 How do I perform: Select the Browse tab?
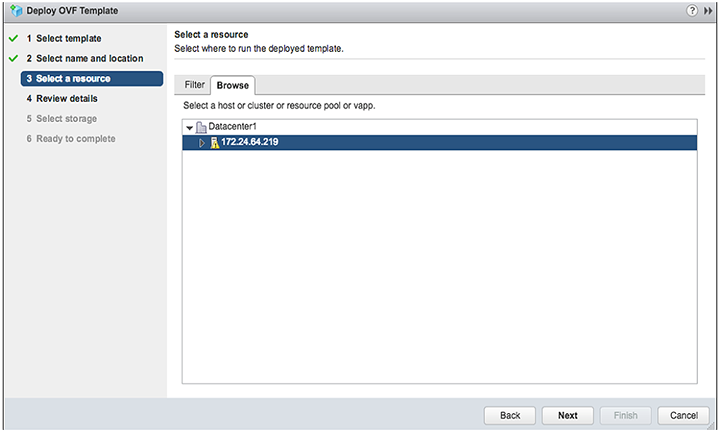pos(233,85)
